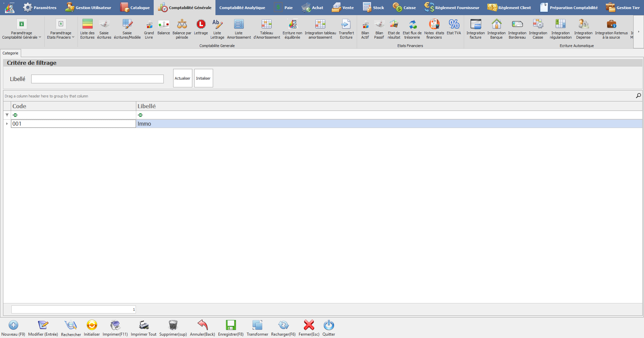Open Bilan Actif report
The height and width of the screenshot is (338, 644).
[x=365, y=29]
